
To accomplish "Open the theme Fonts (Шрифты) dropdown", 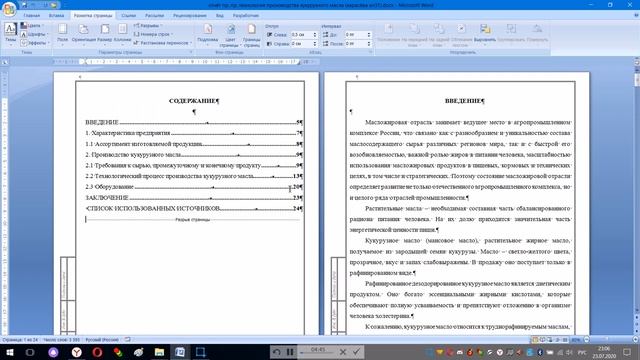I will click(34, 34).
